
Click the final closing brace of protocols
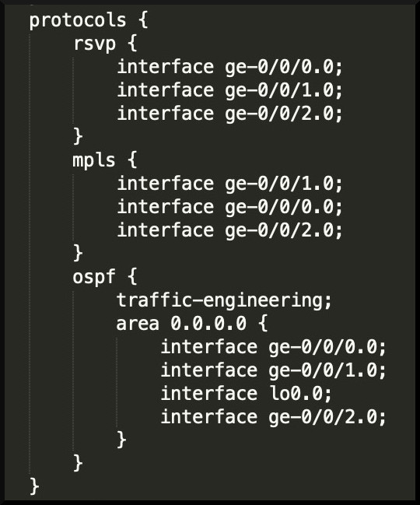[x=34, y=486]
